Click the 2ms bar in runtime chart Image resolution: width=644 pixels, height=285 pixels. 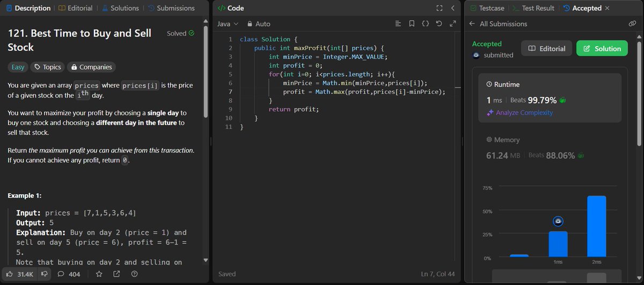point(597,226)
